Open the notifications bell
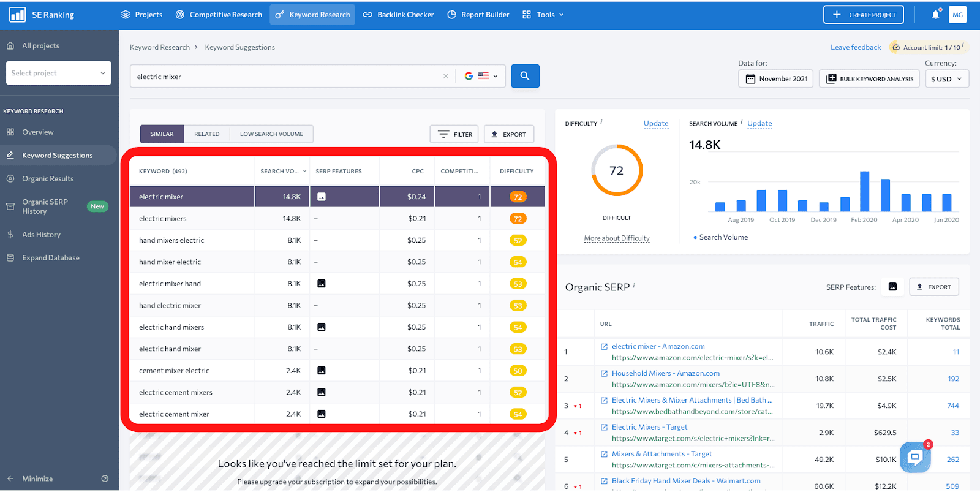980x492 pixels. pyautogui.click(x=935, y=14)
